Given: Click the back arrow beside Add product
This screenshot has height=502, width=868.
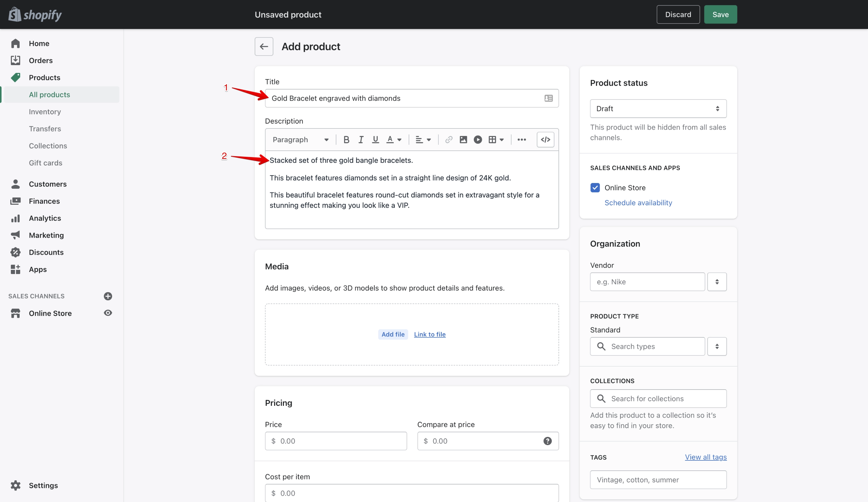Looking at the screenshot, I should click(264, 46).
